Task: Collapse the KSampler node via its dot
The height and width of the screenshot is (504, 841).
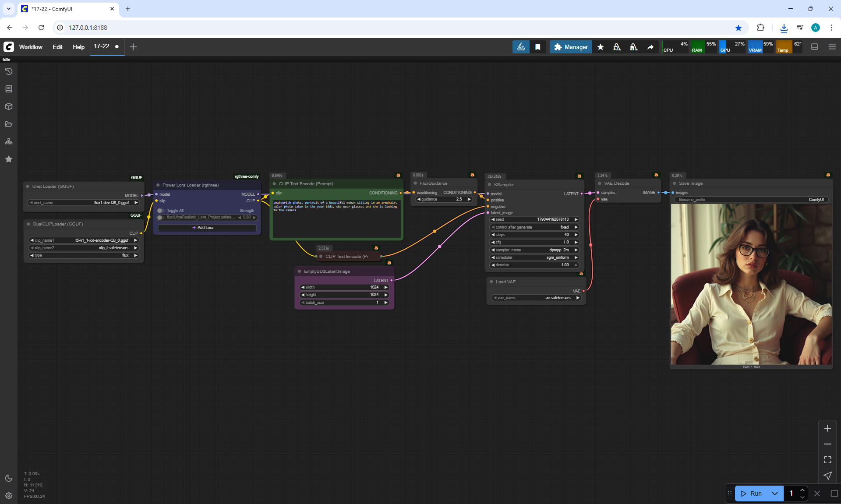Action: 490,185
